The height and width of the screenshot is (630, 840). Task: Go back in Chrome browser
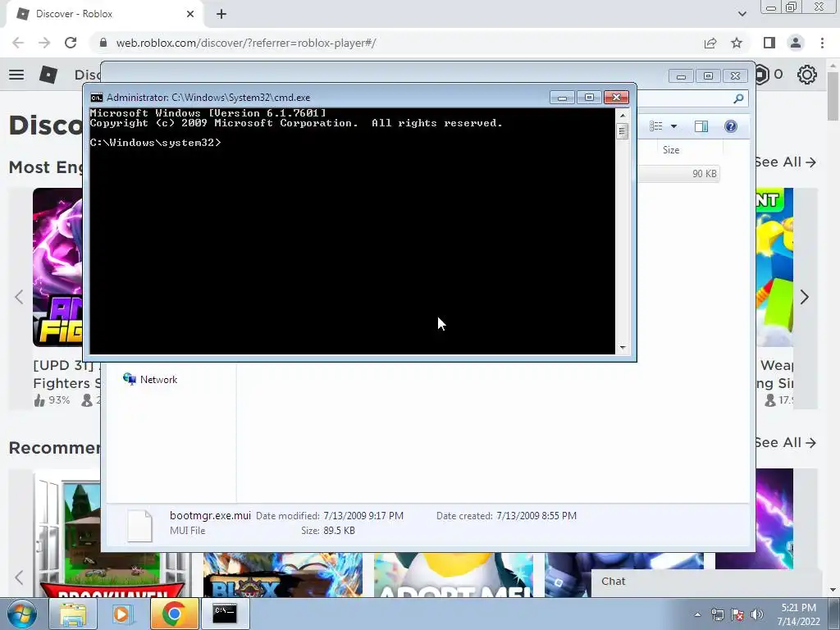click(18, 43)
